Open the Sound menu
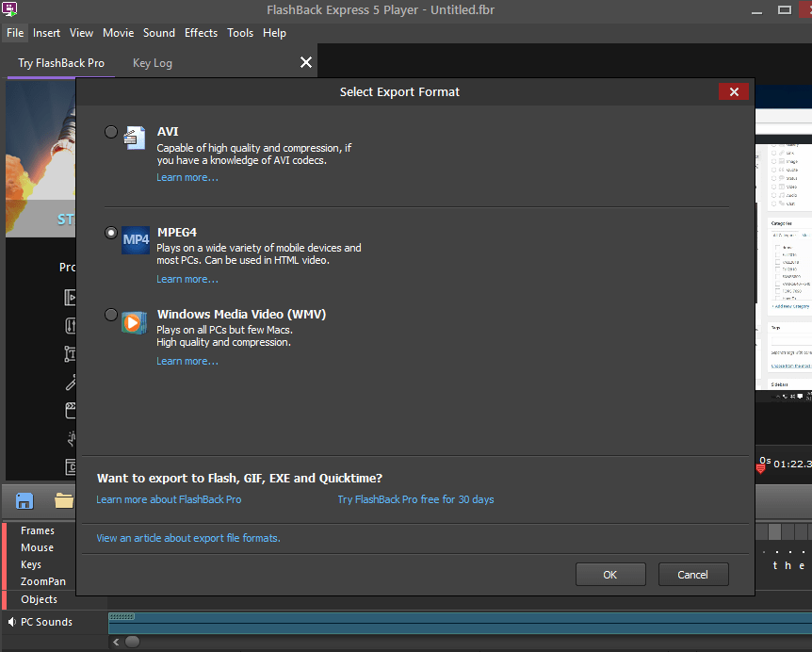812x652 pixels. pyautogui.click(x=159, y=33)
